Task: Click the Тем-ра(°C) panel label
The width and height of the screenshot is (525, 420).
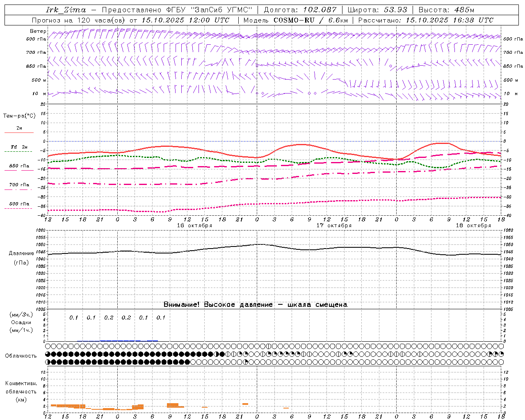Action: 19,116
